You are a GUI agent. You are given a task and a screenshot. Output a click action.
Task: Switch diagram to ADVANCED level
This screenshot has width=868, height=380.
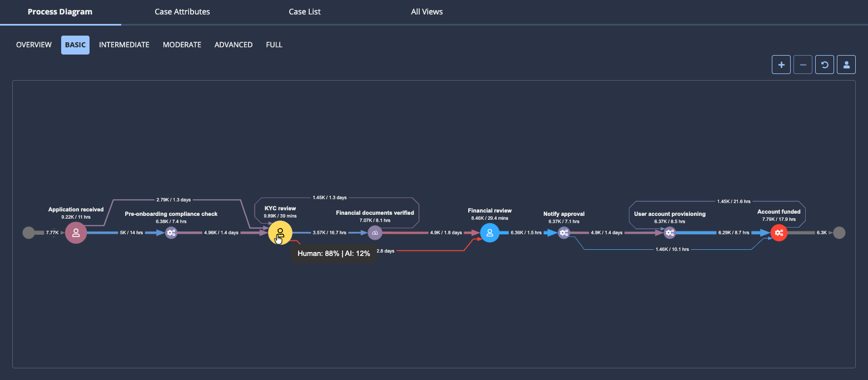point(234,45)
